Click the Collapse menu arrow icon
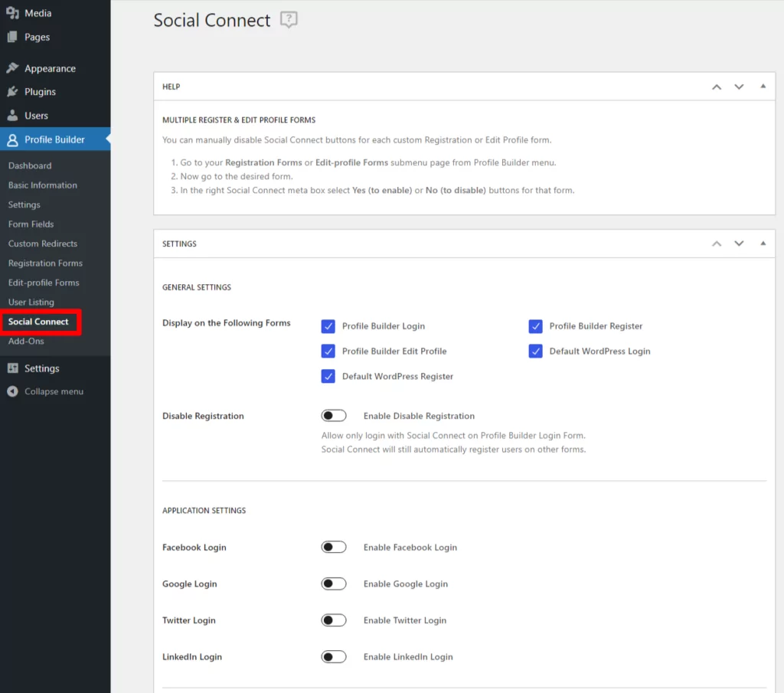 [x=12, y=391]
